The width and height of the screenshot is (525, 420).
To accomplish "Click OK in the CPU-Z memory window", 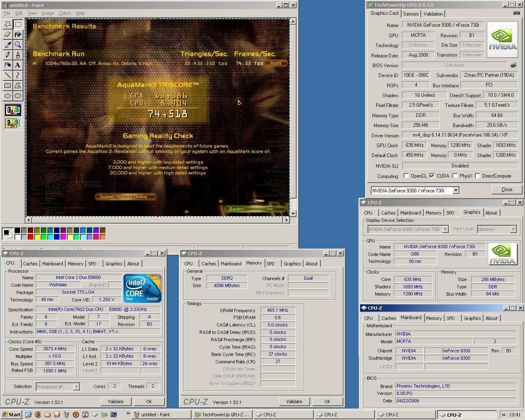I will [x=327, y=402].
